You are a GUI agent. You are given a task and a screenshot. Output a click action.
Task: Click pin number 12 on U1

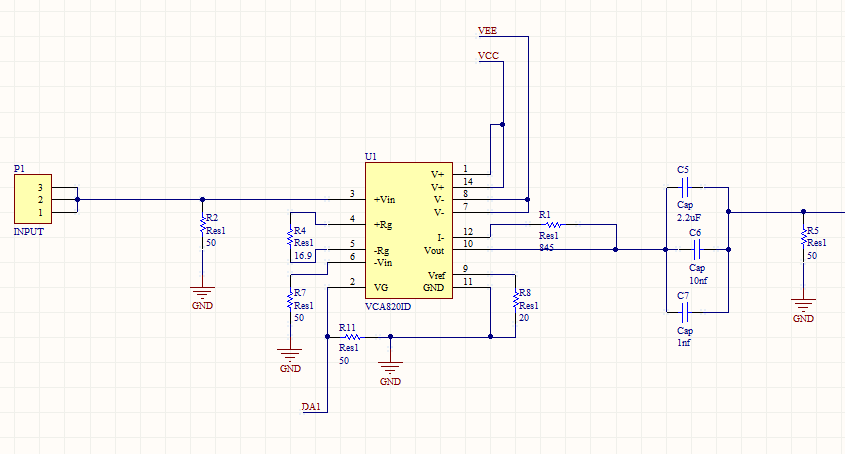[467, 231]
